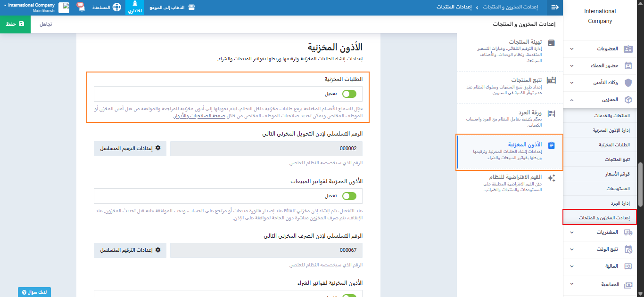
Task: Click the وكلاء التأمين shield icon
Action: tap(628, 82)
